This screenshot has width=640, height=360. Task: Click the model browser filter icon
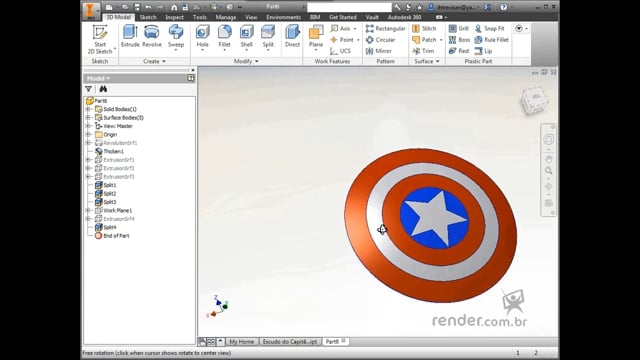click(x=89, y=89)
